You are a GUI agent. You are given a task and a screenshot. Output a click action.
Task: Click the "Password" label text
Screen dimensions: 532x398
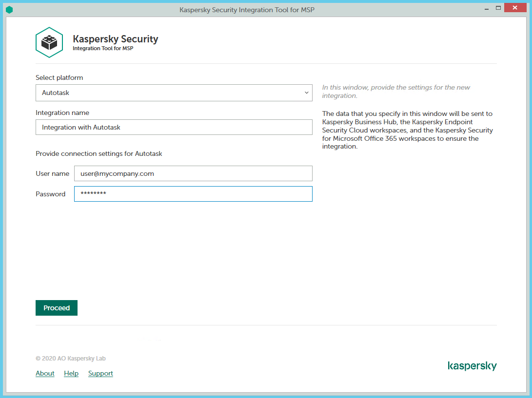pyautogui.click(x=50, y=194)
